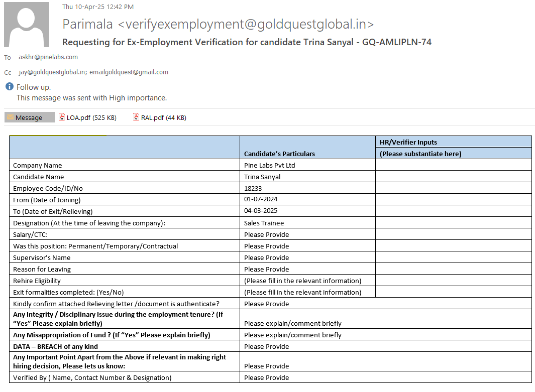The height and width of the screenshot is (392, 535).
Task: Click the email subject line
Action: (x=247, y=42)
